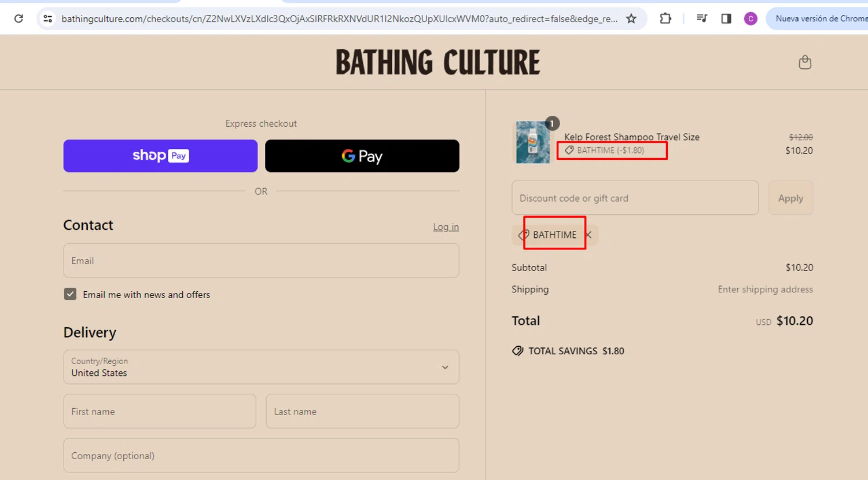Follow the Log in link

[x=446, y=227]
